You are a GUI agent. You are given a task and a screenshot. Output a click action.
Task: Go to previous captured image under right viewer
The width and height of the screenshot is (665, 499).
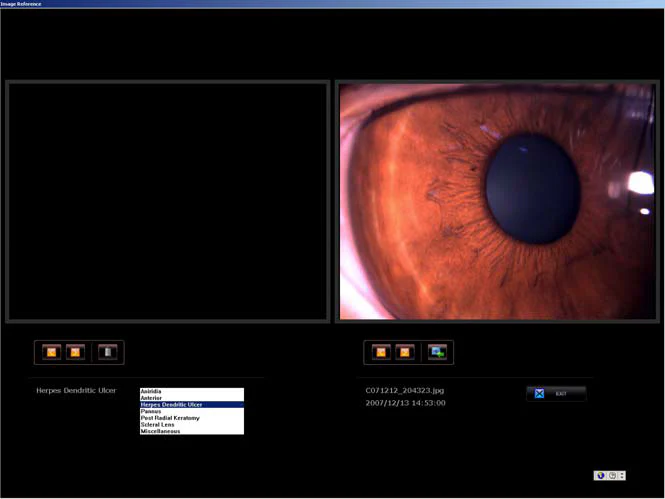point(381,352)
